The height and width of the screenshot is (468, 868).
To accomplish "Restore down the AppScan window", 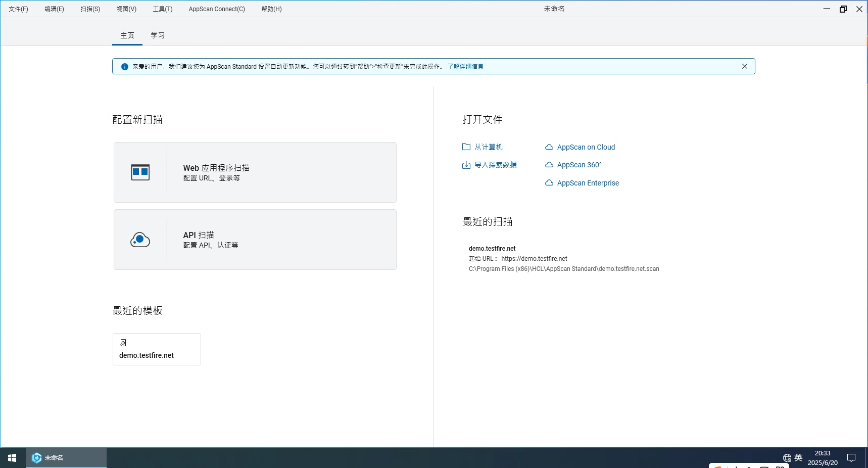I will click(x=843, y=9).
